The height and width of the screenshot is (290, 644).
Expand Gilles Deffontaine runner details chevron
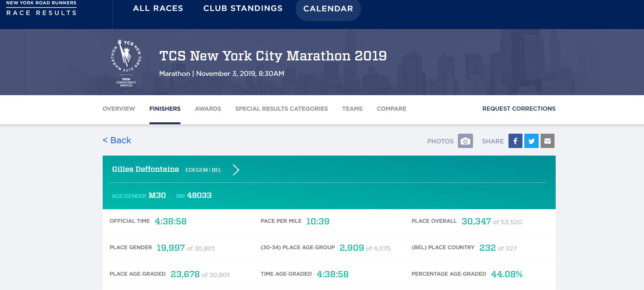(x=236, y=170)
